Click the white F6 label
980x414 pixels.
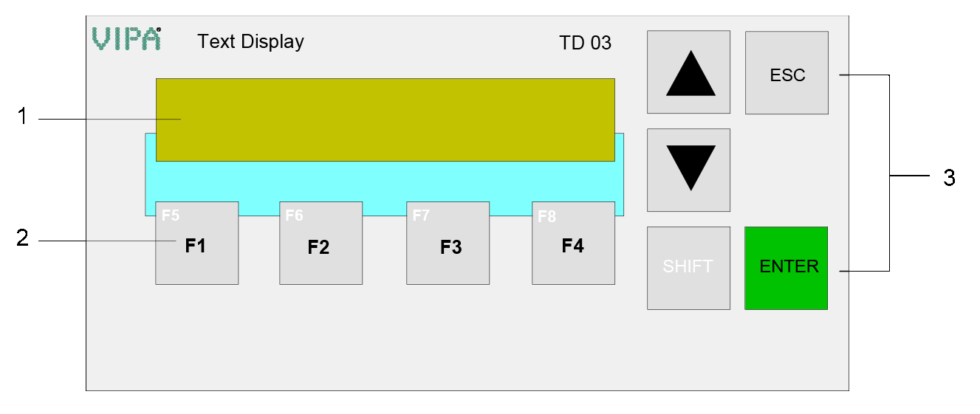coord(294,215)
